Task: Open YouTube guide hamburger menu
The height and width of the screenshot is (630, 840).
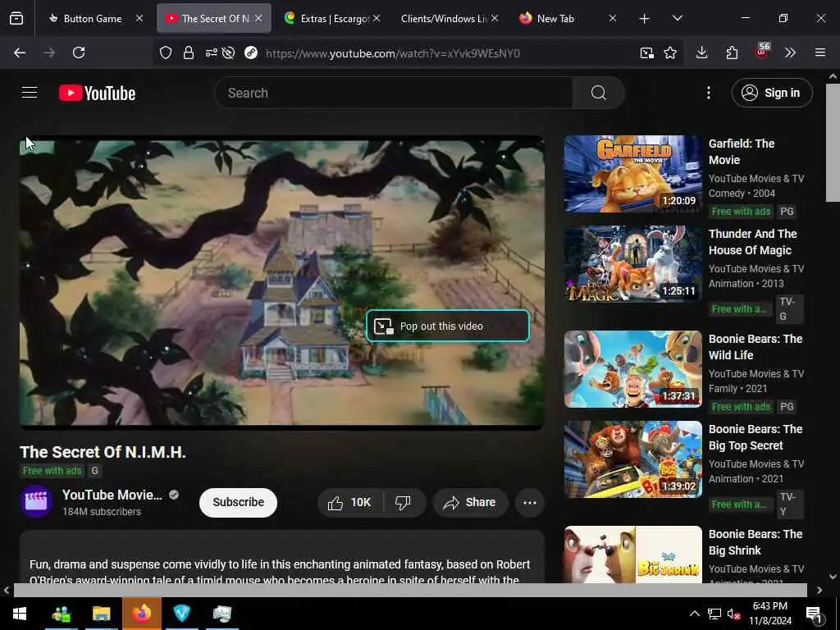Action: pyautogui.click(x=30, y=93)
